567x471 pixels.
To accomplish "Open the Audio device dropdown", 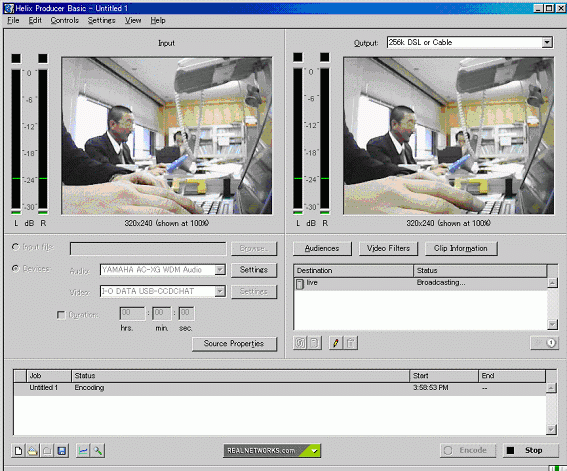I will pyautogui.click(x=220, y=270).
